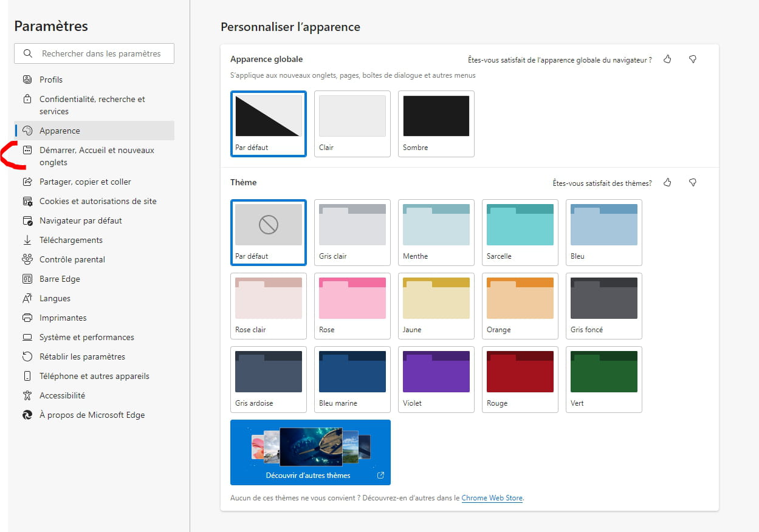Click the Rétablir les paramètres reset icon

click(x=27, y=356)
